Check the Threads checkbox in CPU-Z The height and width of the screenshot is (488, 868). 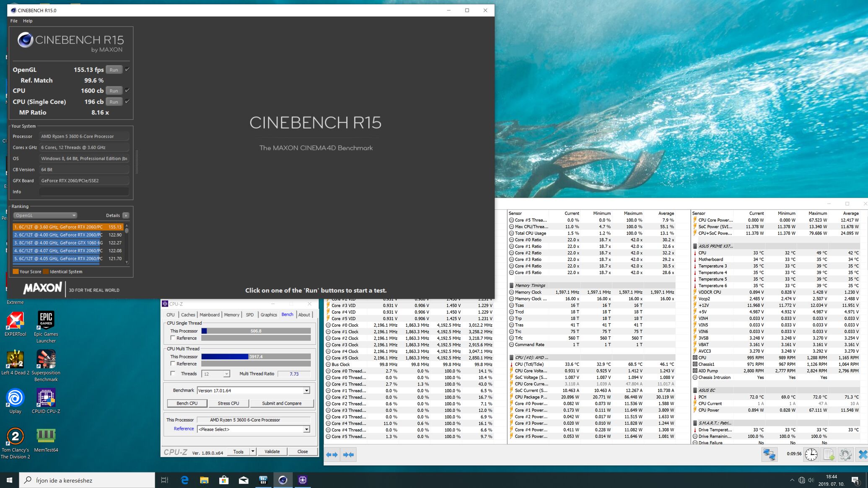[173, 374]
